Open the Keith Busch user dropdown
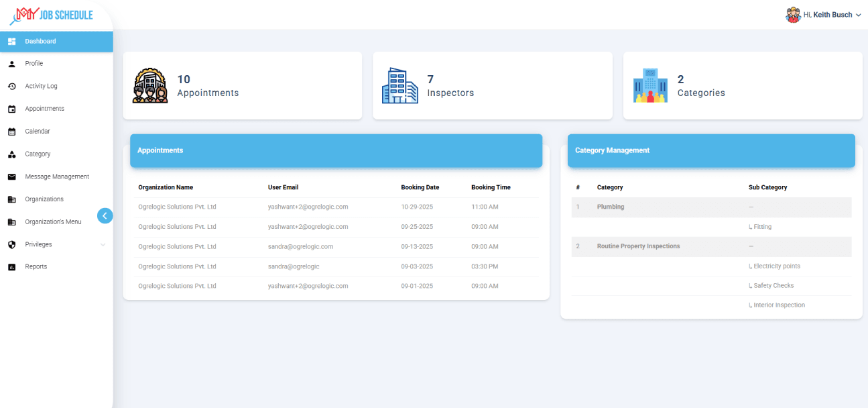868x408 pixels. [823, 15]
